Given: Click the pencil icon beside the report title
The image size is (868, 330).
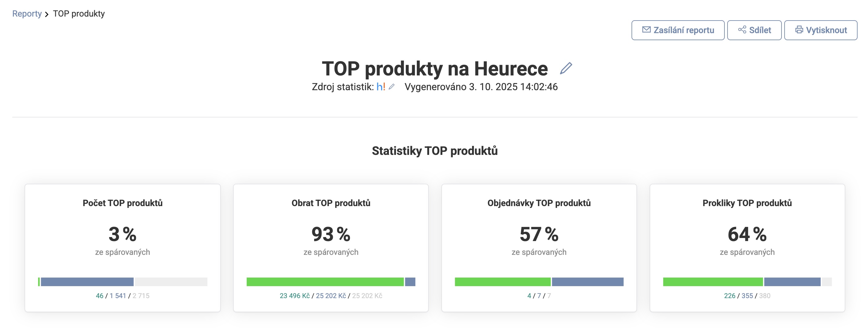Looking at the screenshot, I should (x=566, y=68).
